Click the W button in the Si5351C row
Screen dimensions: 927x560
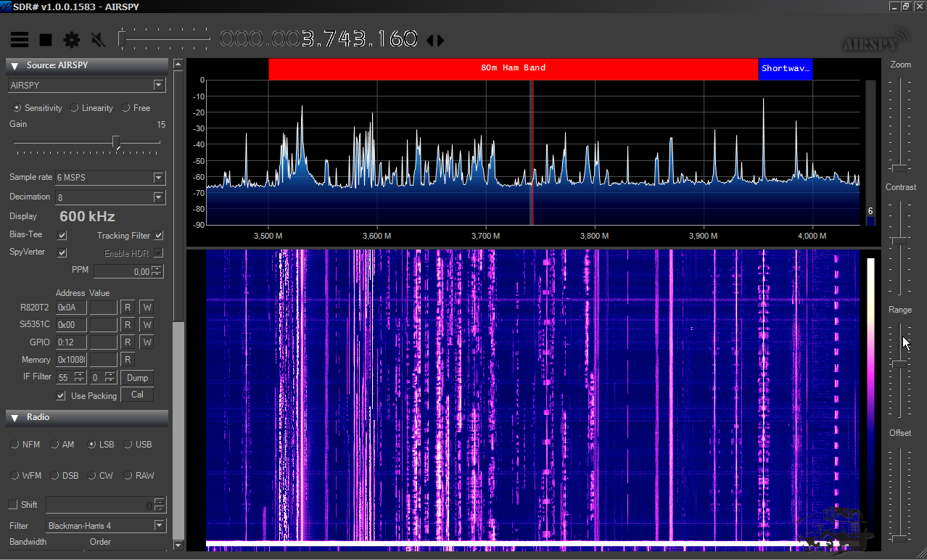click(147, 324)
